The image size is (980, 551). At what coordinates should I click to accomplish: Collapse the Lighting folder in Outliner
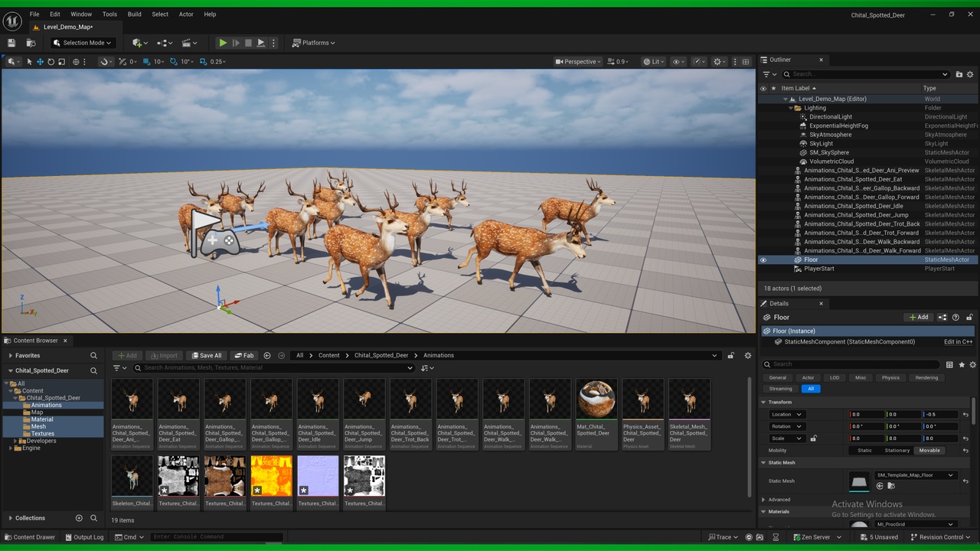pyautogui.click(x=792, y=108)
